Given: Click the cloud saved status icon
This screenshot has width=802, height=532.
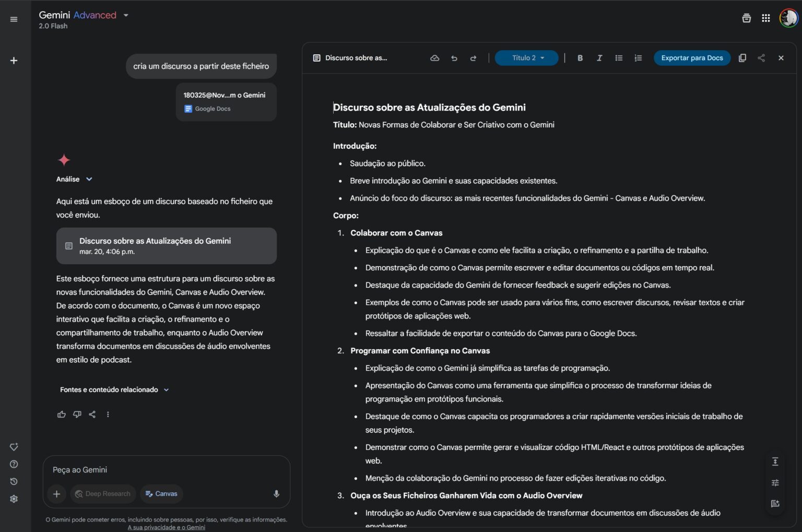Looking at the screenshot, I should pyautogui.click(x=434, y=58).
